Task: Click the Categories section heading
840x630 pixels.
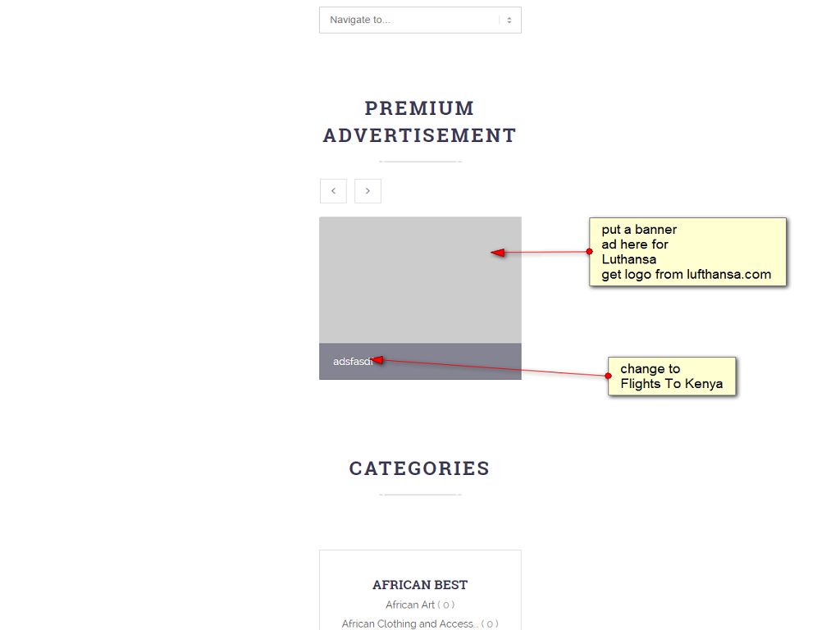Action: (420, 468)
